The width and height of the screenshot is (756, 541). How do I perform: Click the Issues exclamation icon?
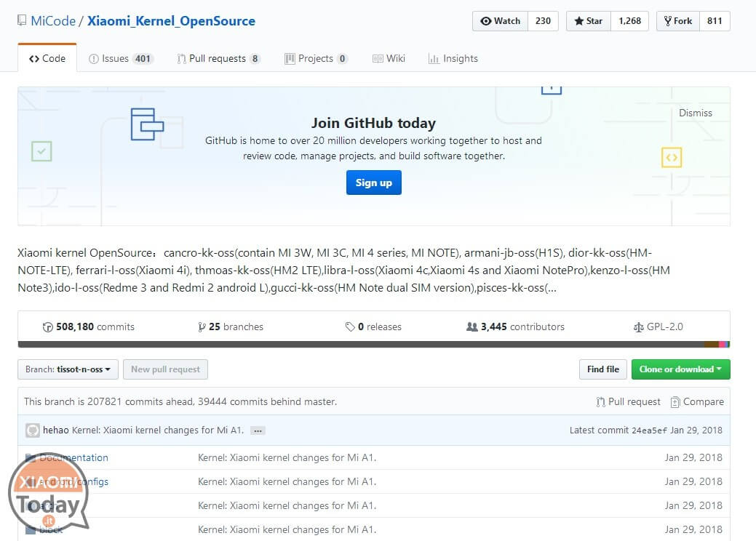tap(94, 59)
